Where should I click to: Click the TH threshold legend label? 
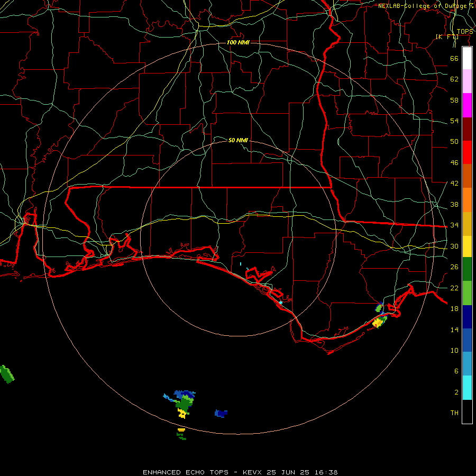454,413
